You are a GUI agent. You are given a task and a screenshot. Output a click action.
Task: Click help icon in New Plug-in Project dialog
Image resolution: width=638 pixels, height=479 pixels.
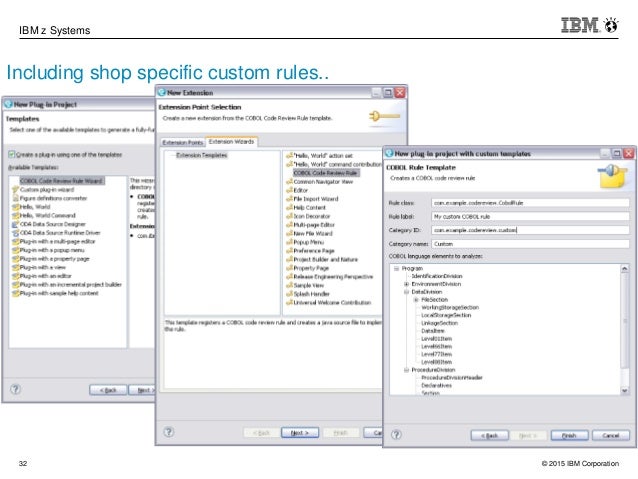click(x=15, y=389)
